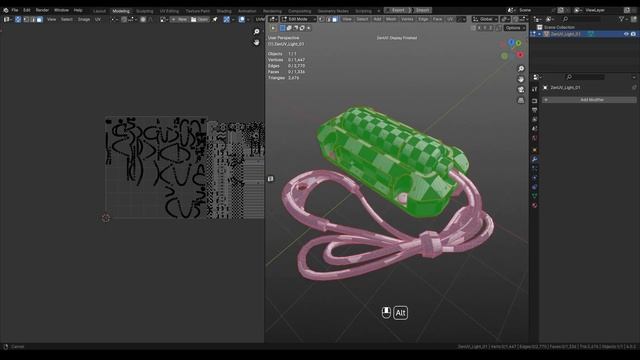
Task: Click the green Y axis on the gizmo
Action: [518, 43]
